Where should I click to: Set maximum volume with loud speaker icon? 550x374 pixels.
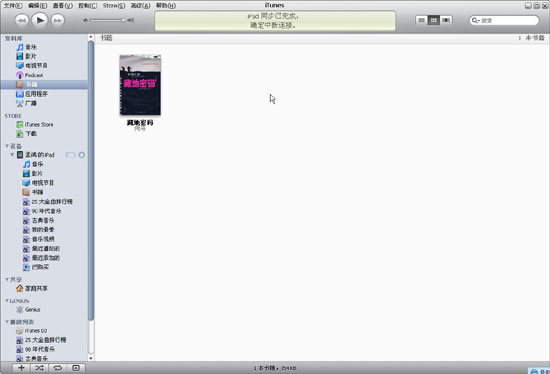coord(130,20)
